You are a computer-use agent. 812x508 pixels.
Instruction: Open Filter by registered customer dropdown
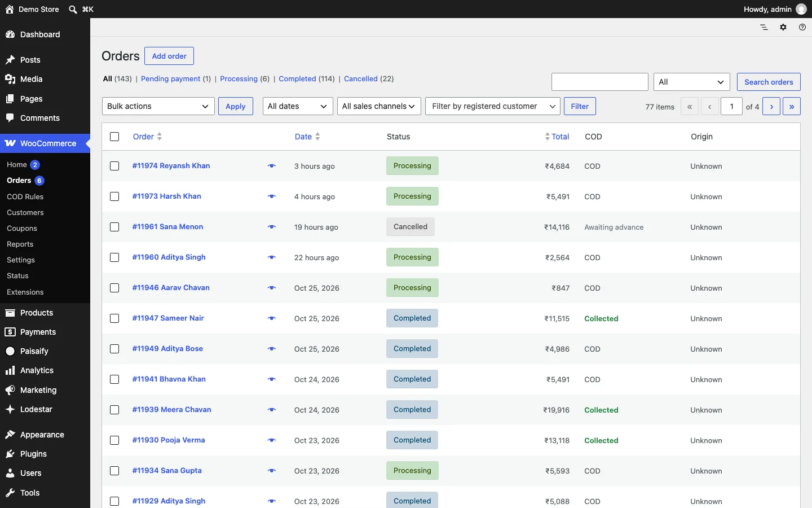pos(493,106)
